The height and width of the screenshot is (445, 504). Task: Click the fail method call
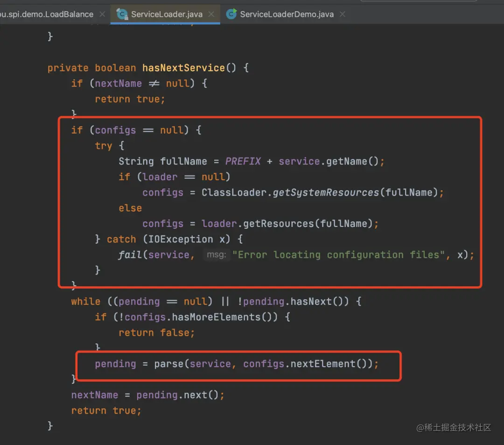pyautogui.click(x=130, y=254)
